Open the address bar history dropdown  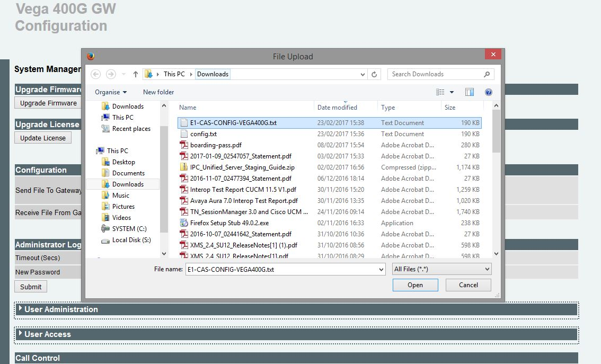point(363,74)
